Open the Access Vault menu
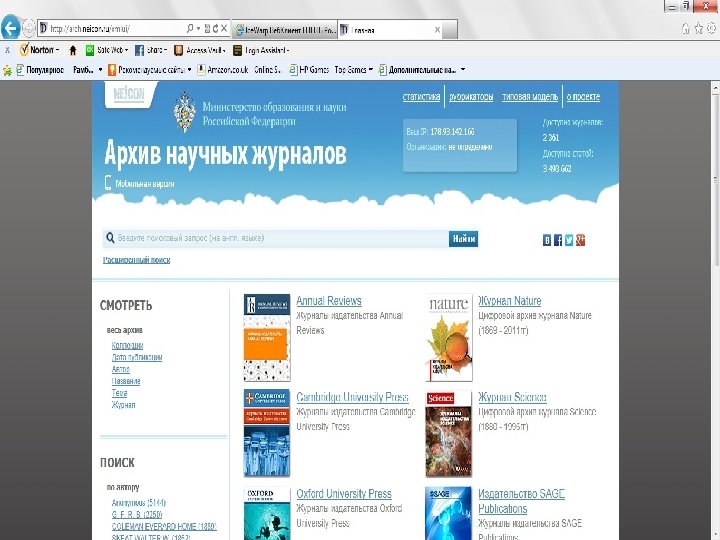This screenshot has width=720, height=540. pyautogui.click(x=200, y=50)
